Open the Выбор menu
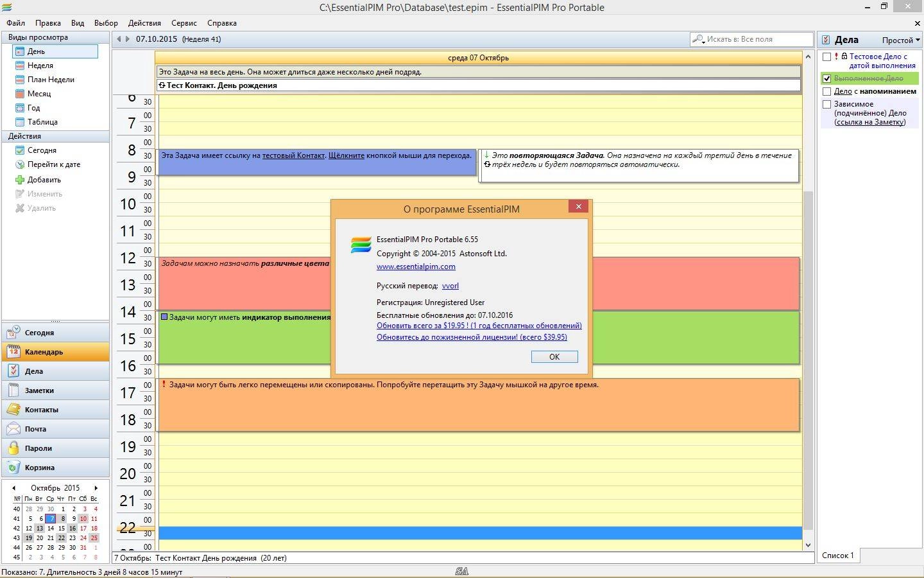 coord(106,23)
